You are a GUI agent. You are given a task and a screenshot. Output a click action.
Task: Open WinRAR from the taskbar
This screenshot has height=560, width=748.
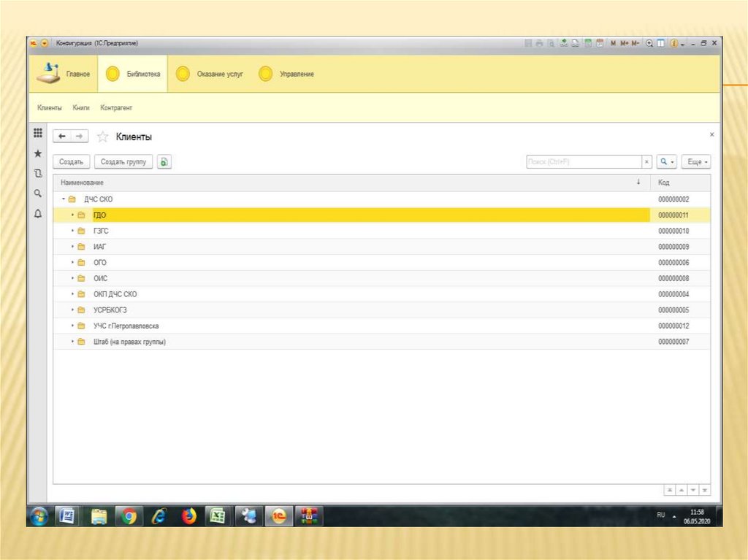(x=309, y=516)
